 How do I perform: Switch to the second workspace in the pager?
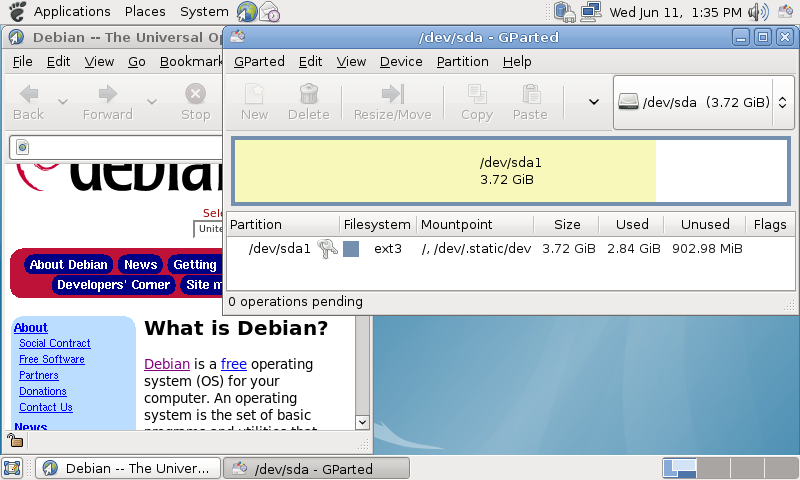(713, 468)
